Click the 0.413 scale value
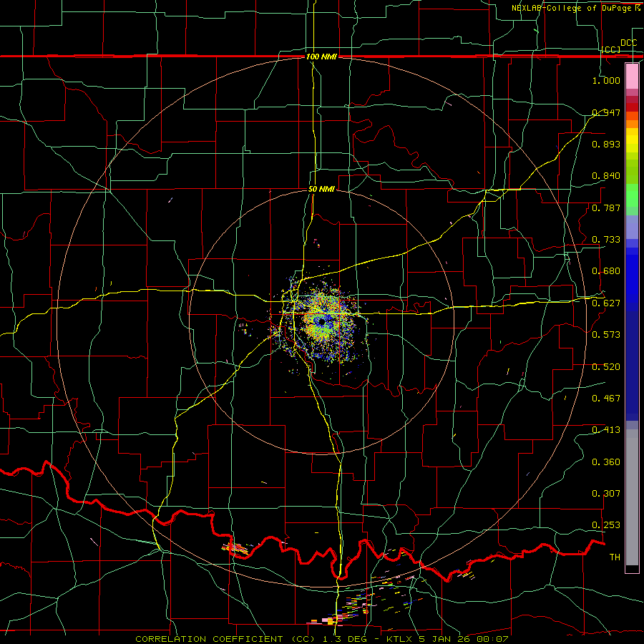This screenshot has height=644, width=644. coord(606,429)
